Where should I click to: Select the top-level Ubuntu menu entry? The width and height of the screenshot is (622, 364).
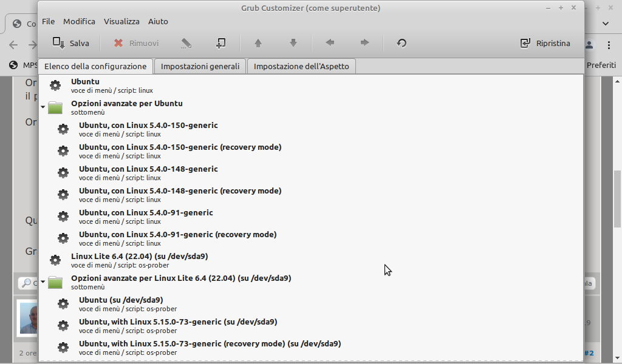(x=310, y=86)
